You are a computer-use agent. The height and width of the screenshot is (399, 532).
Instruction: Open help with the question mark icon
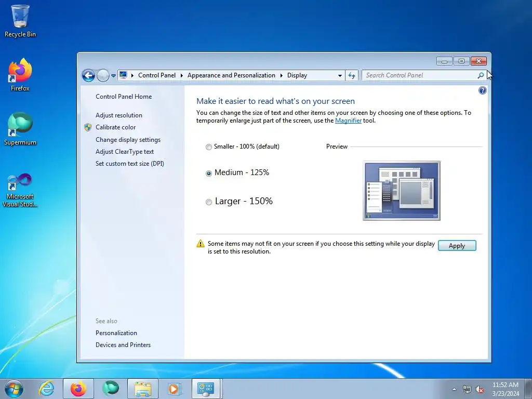point(482,90)
